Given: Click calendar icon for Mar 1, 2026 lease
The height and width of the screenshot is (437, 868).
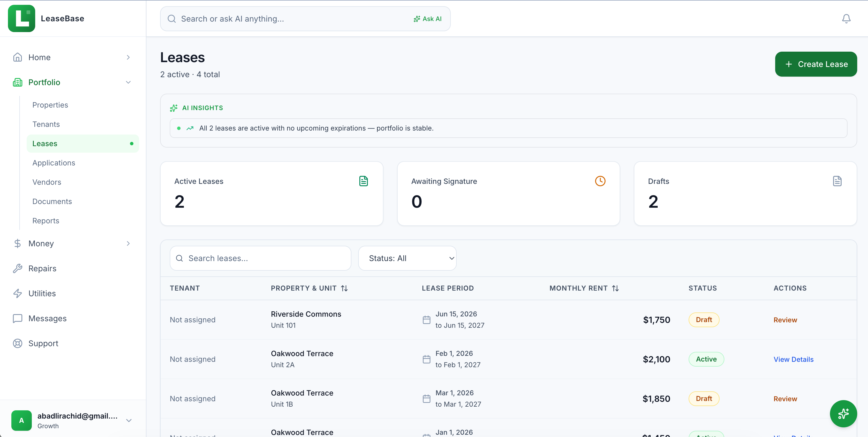Looking at the screenshot, I should point(426,399).
